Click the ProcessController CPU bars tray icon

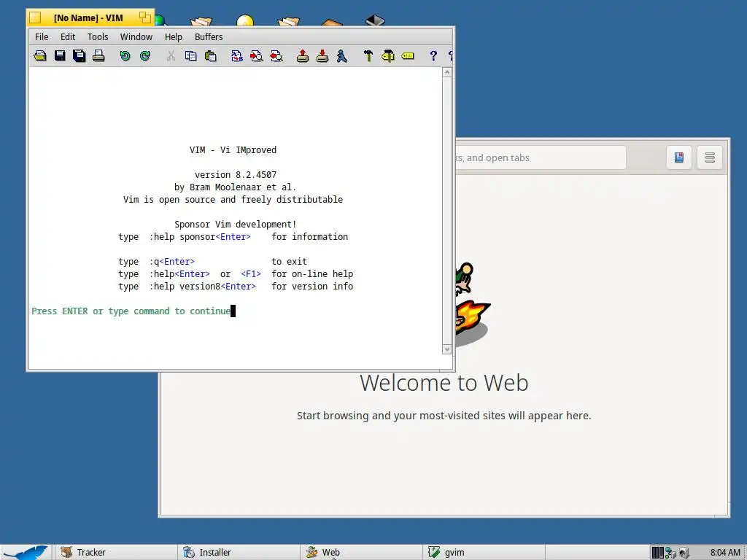click(657, 553)
